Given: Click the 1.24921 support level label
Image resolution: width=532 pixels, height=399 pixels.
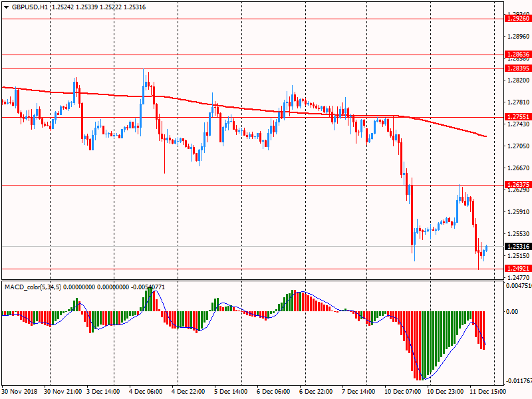Looking at the screenshot, I should tap(518, 269).
